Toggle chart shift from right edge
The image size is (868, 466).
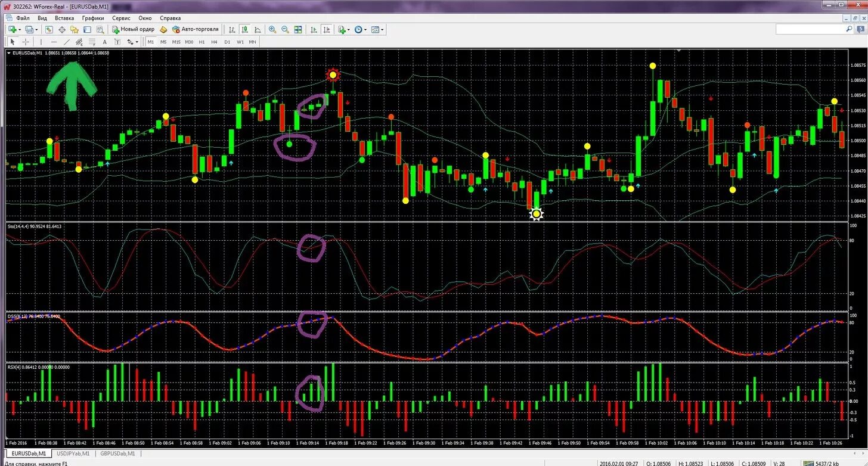[x=327, y=29]
